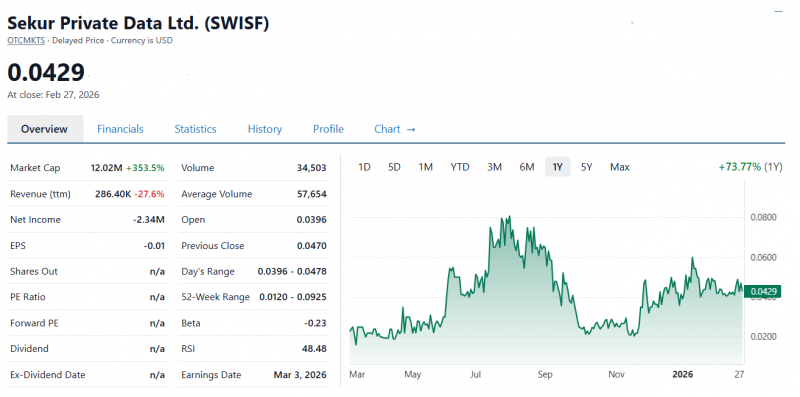Open the Financials tab
800x397 pixels.
[120, 129]
